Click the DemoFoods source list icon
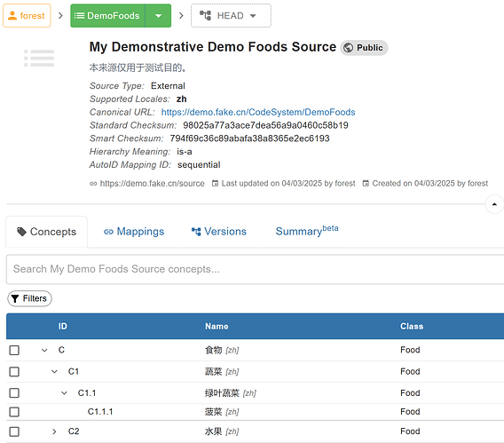The height and width of the screenshot is (443, 504). [x=79, y=16]
